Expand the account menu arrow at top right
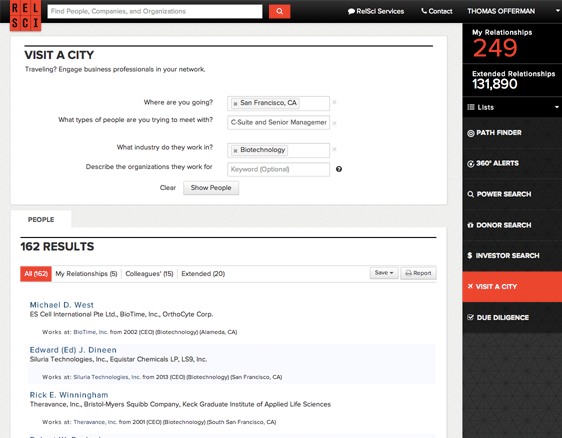This screenshot has width=562, height=438. click(557, 11)
